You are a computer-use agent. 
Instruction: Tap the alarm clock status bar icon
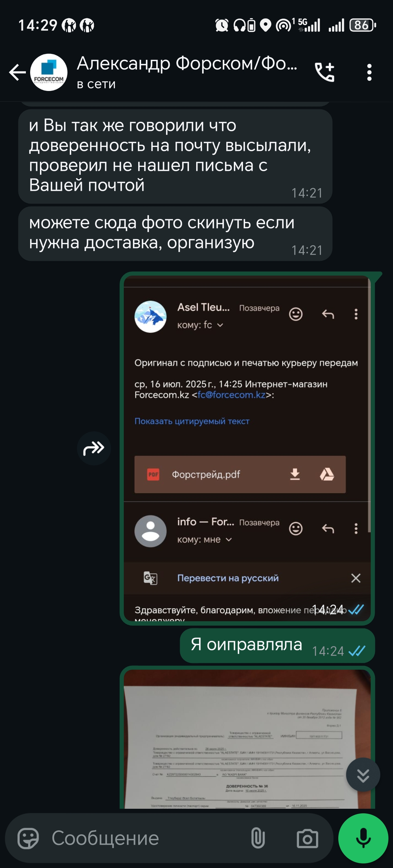pos(222,25)
